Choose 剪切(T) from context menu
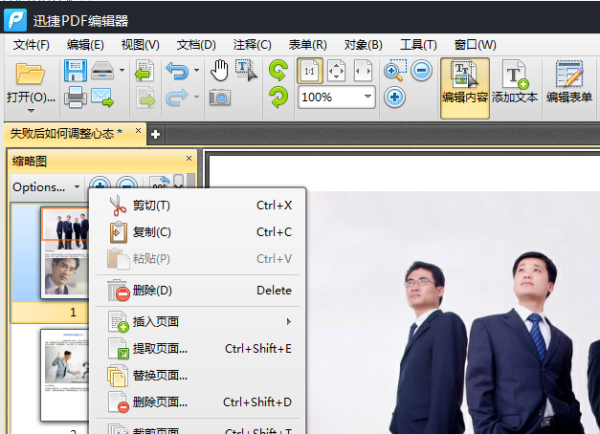The height and width of the screenshot is (434, 600). tap(197, 206)
